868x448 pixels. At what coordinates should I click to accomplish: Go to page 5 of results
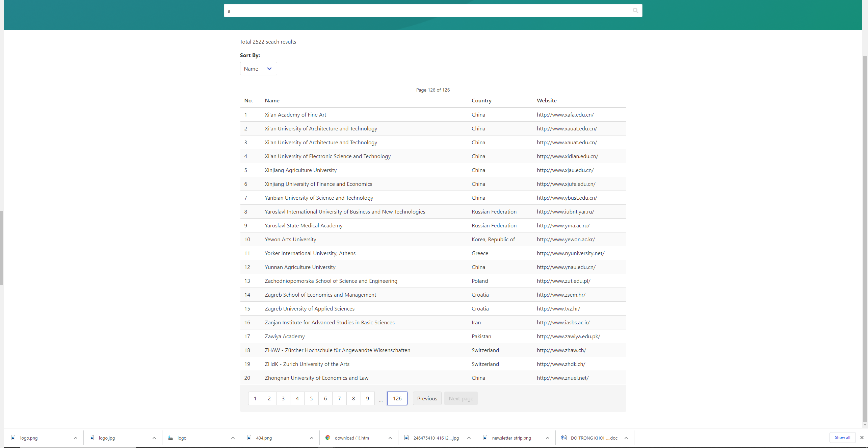pos(311,398)
